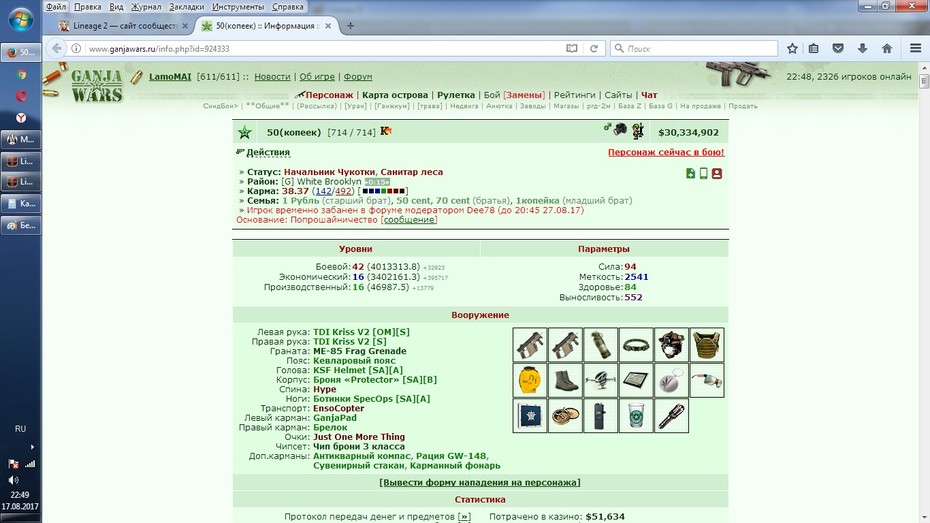Open the souvenir glass item image
930x523 pixels.
pyautogui.click(x=636, y=416)
